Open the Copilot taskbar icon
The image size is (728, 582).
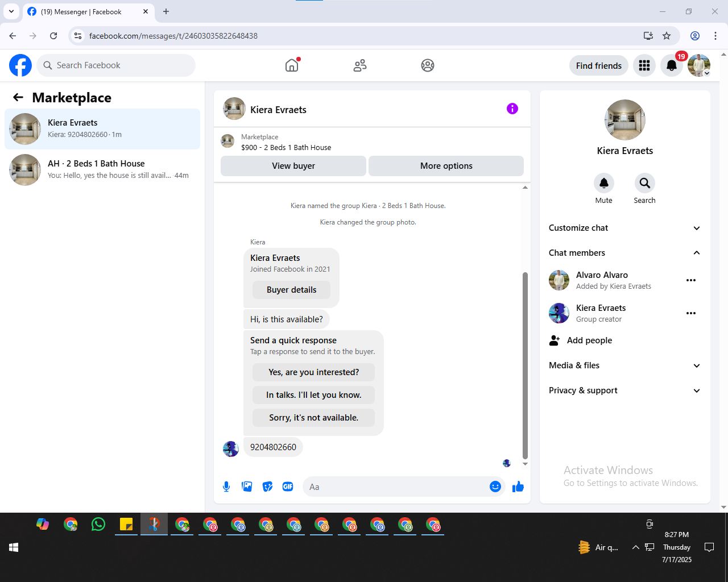[43, 524]
